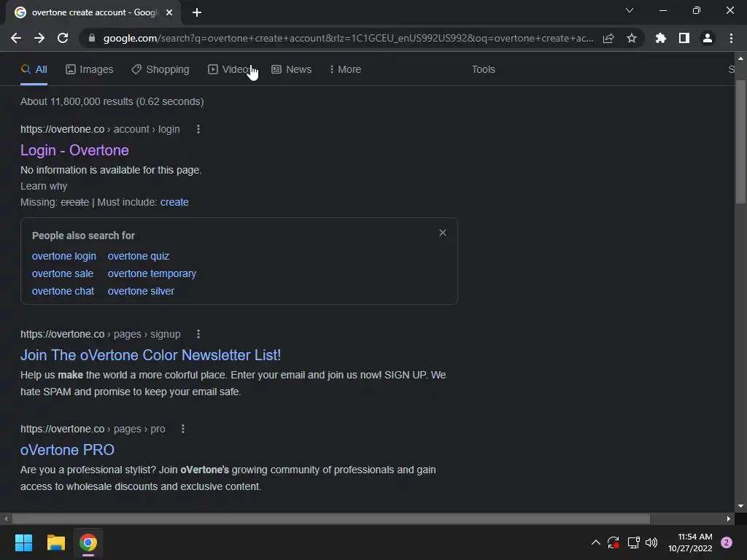Open File Explorer from taskbar
Image resolution: width=747 pixels, height=560 pixels.
pyautogui.click(x=55, y=542)
